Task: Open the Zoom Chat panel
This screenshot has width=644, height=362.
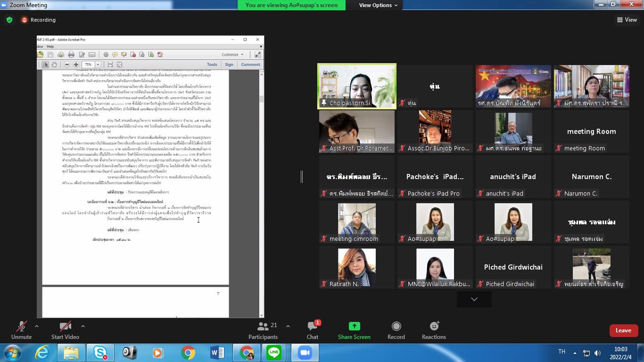Action: [313, 330]
